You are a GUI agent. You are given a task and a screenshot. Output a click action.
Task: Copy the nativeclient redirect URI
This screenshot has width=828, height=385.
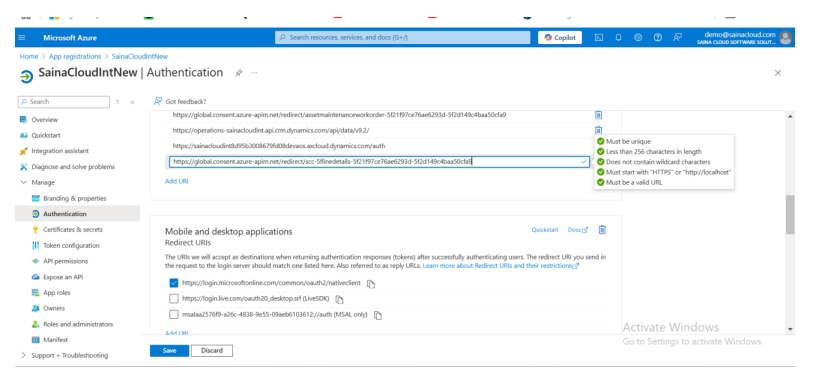(371, 284)
